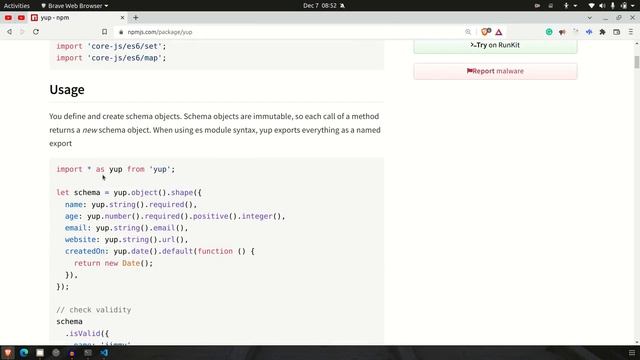Click the 'website: yup.string().url(),' line
The image size is (640, 360).
126,240
